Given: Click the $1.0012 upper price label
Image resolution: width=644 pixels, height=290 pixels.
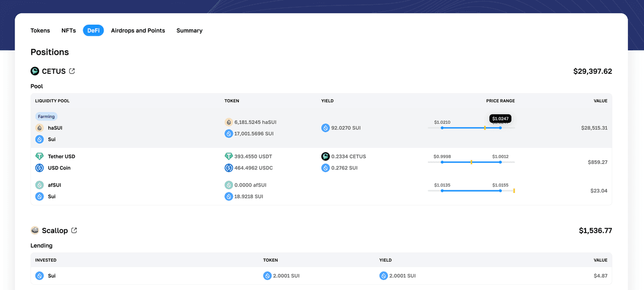Looking at the screenshot, I should 500,157.
